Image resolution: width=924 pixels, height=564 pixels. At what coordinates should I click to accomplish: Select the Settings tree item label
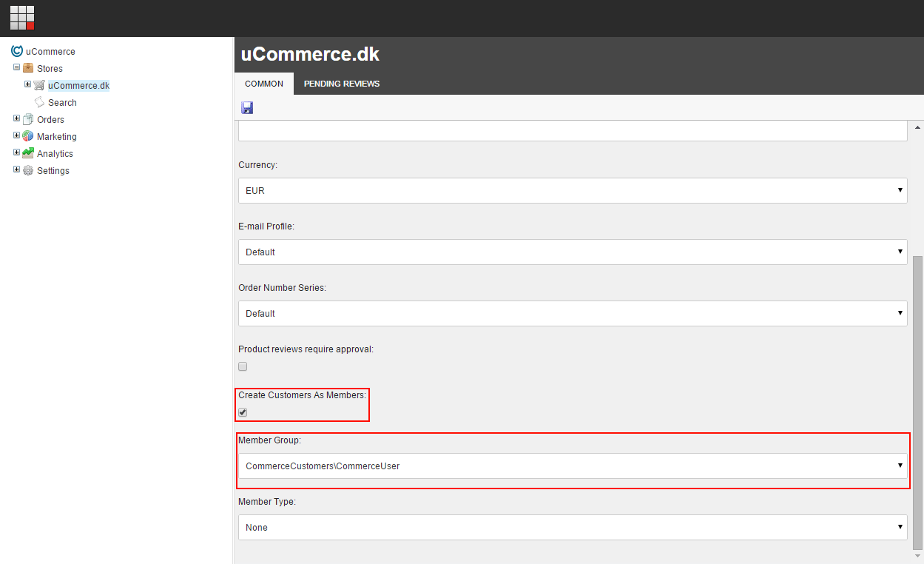(53, 171)
